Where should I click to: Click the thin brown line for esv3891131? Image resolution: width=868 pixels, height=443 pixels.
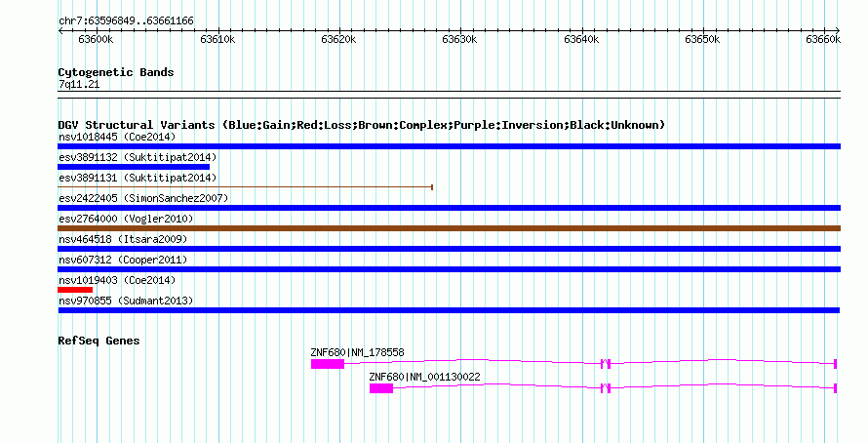pos(245,187)
